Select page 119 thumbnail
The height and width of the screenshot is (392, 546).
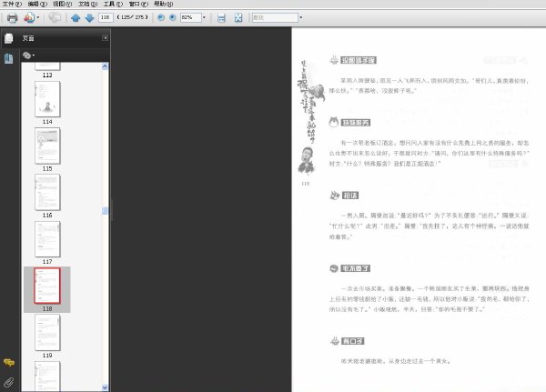tap(47, 333)
